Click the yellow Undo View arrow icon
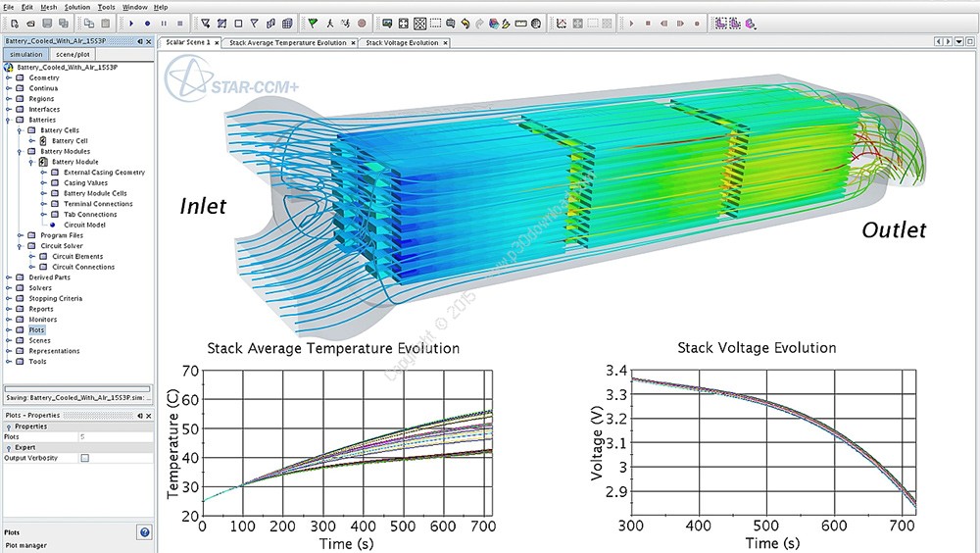This screenshot has height=553, width=980. 465,24
